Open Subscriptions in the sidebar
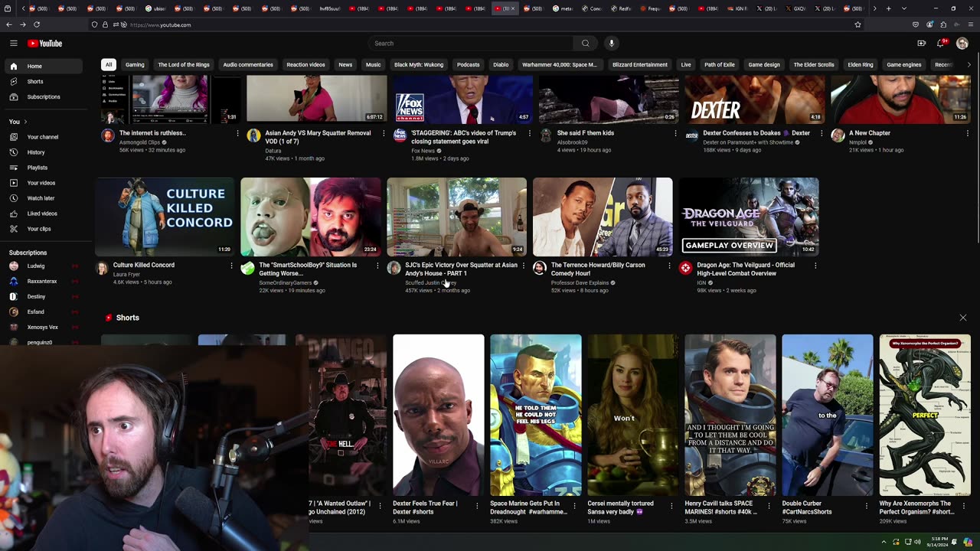The image size is (980, 551). [43, 97]
